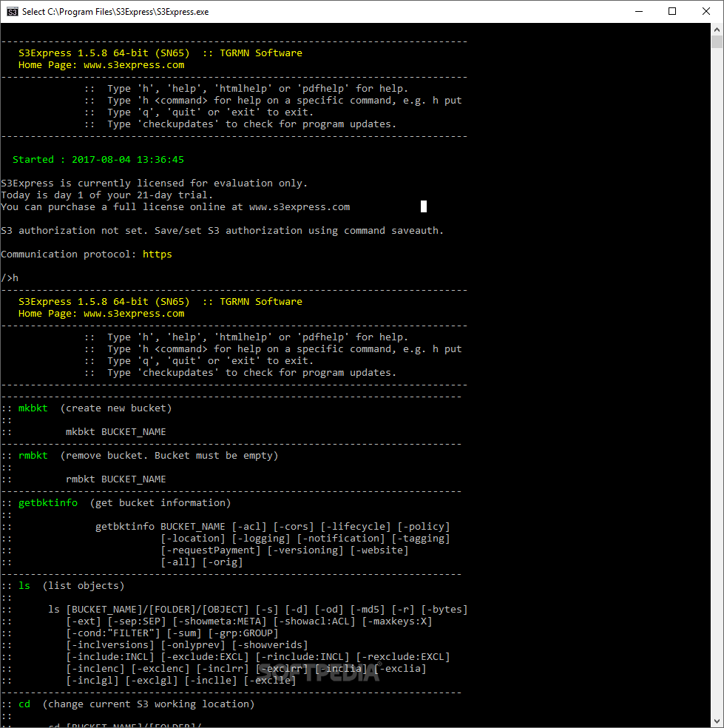
Task: Click the window title 'Select C:\Program Files\S3Express\S3Express.exe'
Action: (x=115, y=12)
